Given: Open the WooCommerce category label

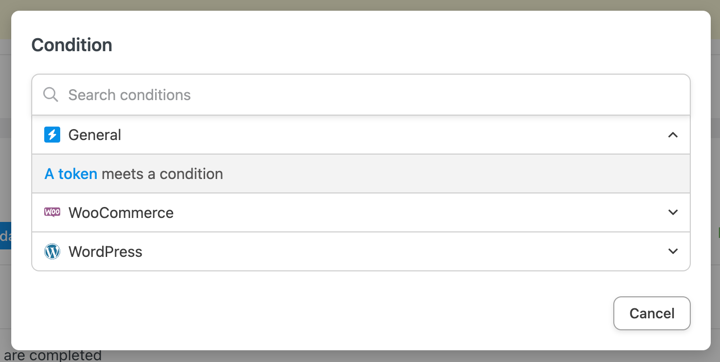Looking at the screenshot, I should point(121,212).
